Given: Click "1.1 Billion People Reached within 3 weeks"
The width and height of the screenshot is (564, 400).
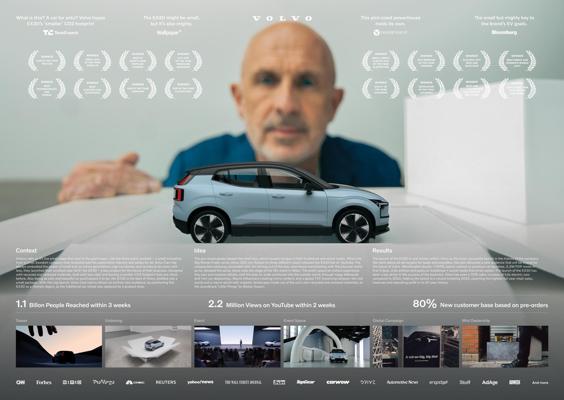Looking at the screenshot, I should click(x=73, y=304).
